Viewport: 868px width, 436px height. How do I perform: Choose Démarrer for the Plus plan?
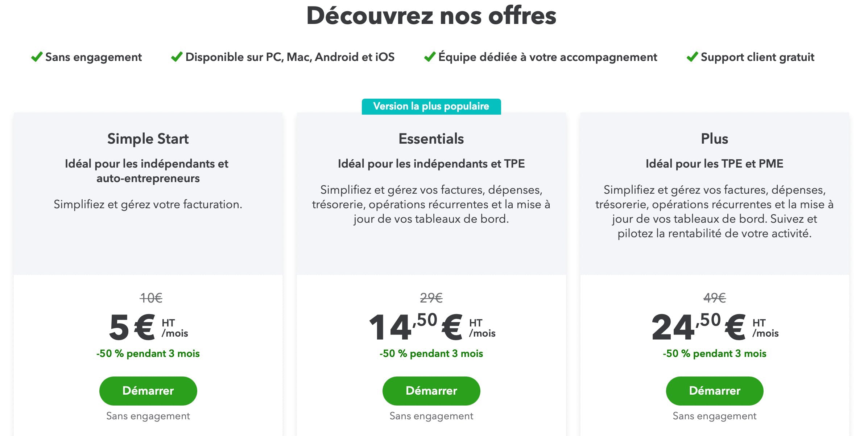pos(714,391)
